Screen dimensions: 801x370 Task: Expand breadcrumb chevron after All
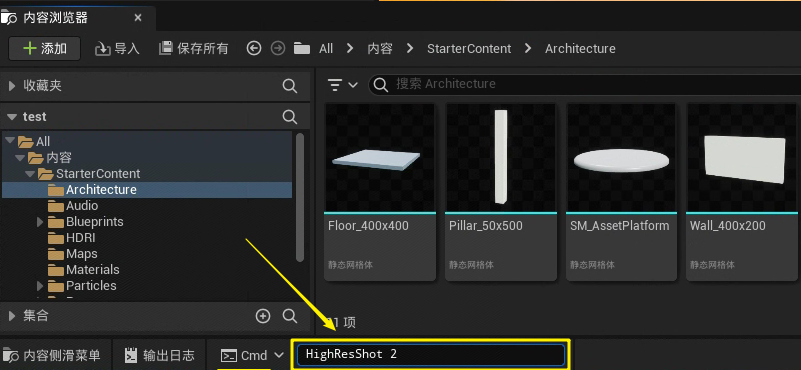350,49
